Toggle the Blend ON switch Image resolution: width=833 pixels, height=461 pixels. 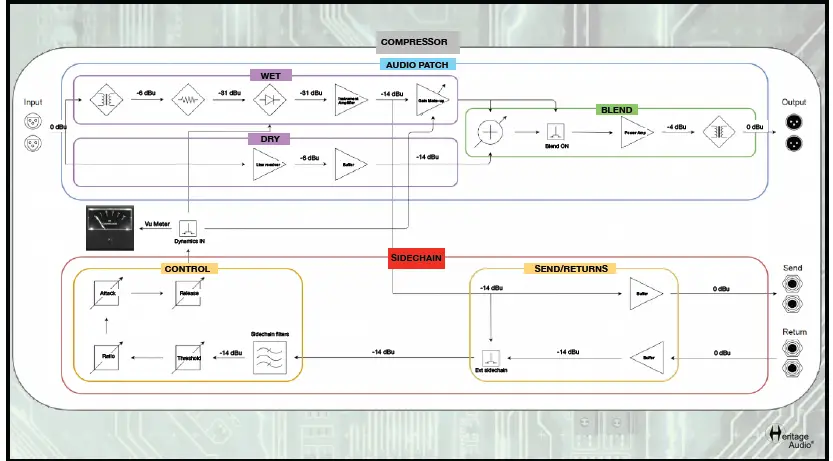coord(556,132)
